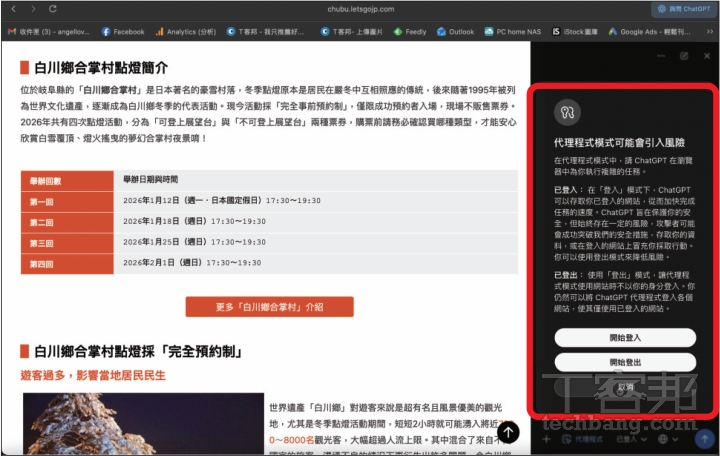Click the 更多「白川鄉合掌村」介紹 button
720x456 pixels.
pyautogui.click(x=270, y=307)
